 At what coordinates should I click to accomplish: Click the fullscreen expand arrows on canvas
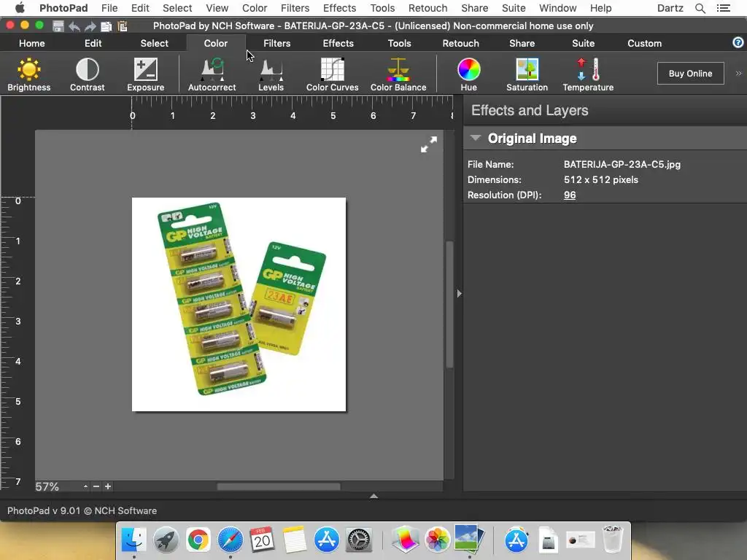coord(429,144)
